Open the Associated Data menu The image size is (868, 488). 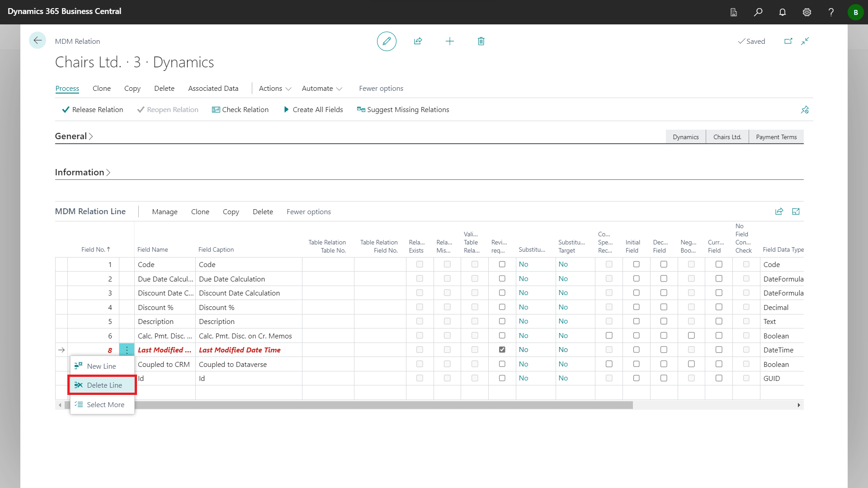click(x=213, y=89)
